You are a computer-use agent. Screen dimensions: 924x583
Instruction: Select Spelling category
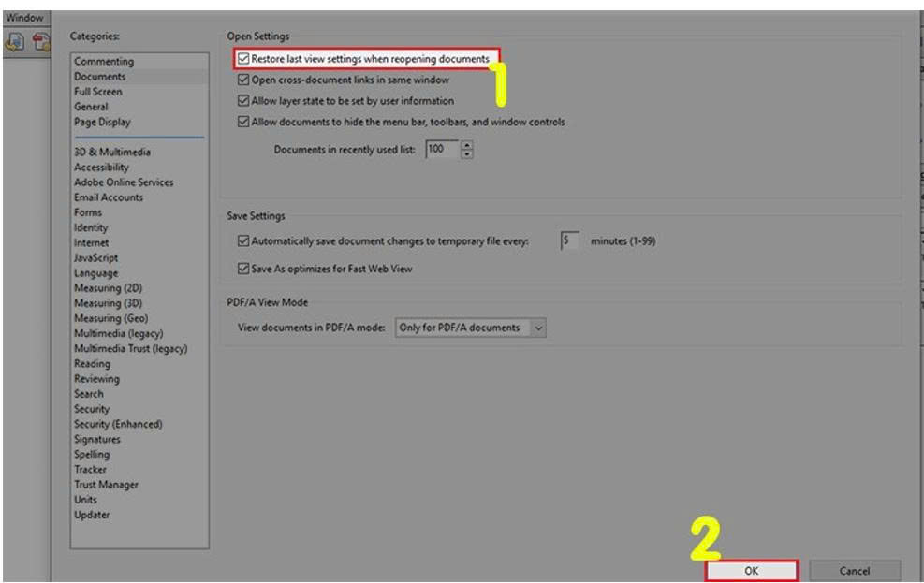point(92,455)
